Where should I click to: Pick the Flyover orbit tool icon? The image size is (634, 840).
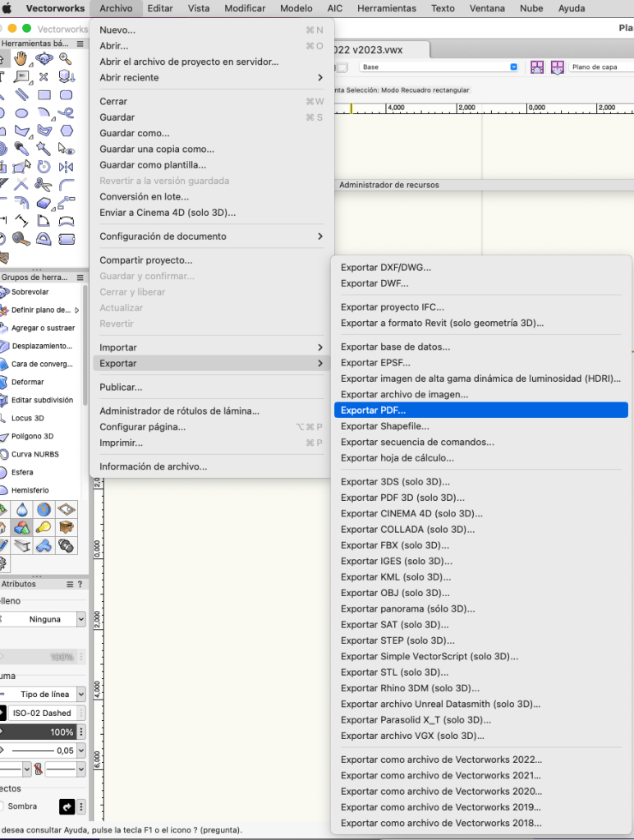click(x=44, y=58)
